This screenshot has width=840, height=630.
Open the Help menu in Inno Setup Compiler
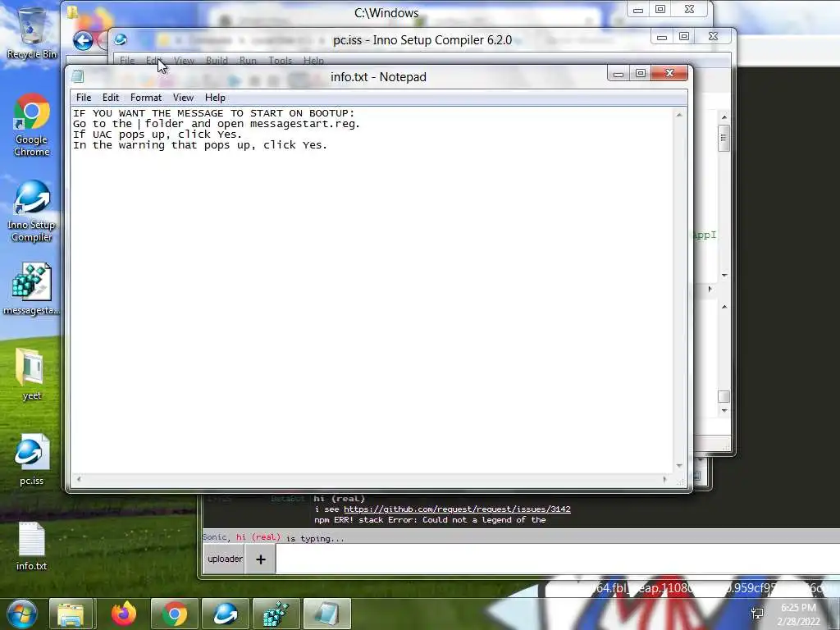[313, 61]
